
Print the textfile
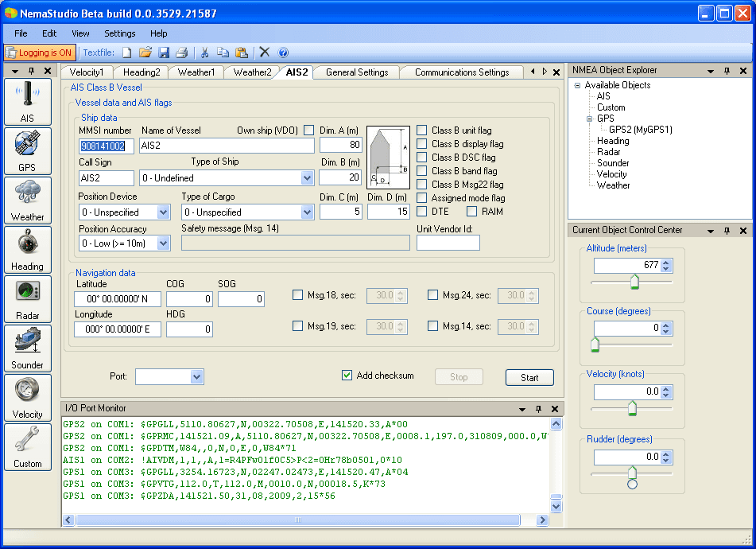click(182, 53)
